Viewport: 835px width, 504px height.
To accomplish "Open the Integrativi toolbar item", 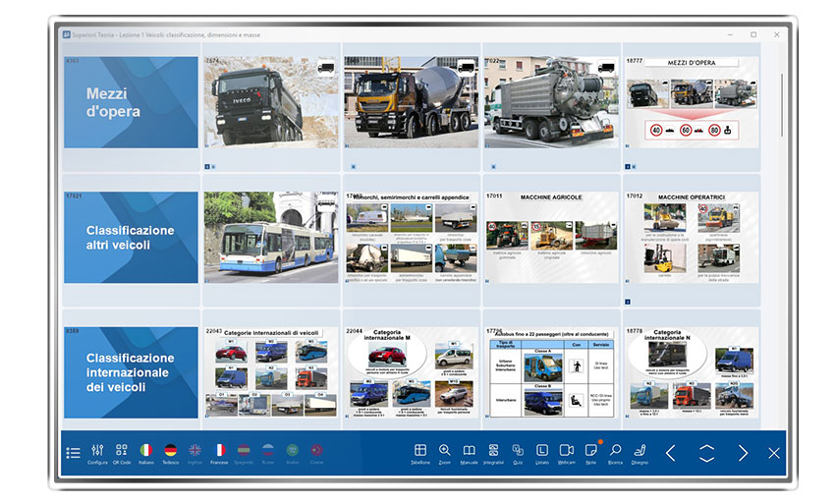I will click(493, 452).
